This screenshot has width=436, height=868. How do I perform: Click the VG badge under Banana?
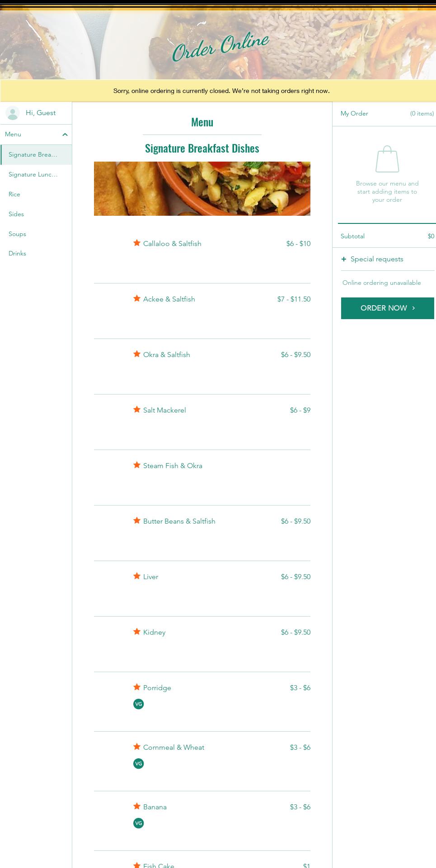tap(138, 823)
